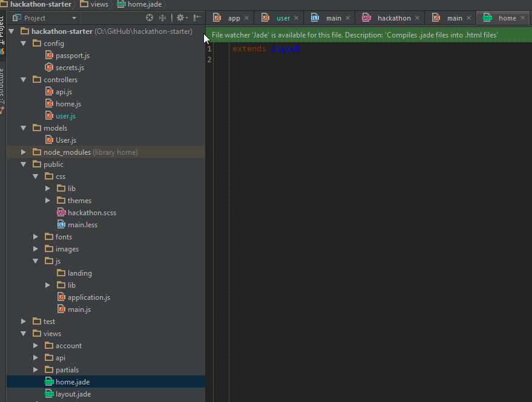Screen dimensions: 532x402
Task: Collapse the public folder
Action: [x=24, y=165]
